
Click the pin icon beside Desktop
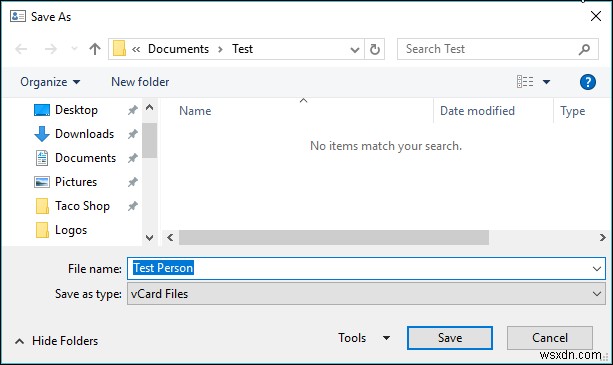click(x=133, y=110)
